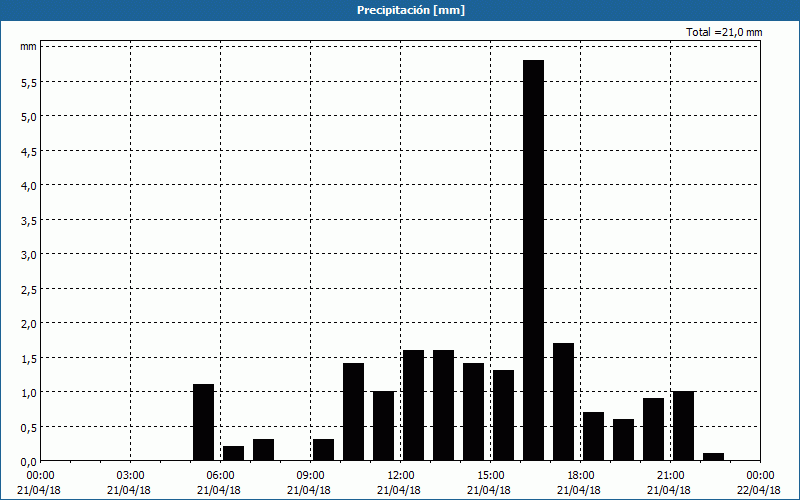The width and height of the screenshot is (800, 500).
Task: Click the 0,3 mm bar right after 09:00
Action: pos(323,450)
